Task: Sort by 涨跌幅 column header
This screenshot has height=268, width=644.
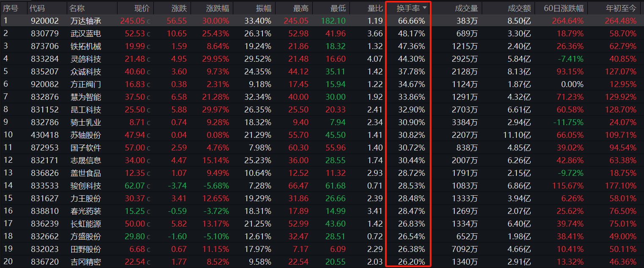Action: [218, 8]
